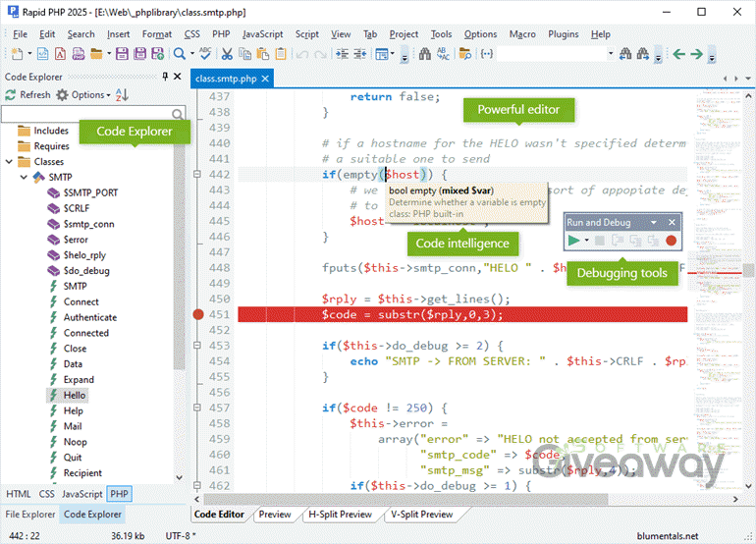Image resolution: width=756 pixels, height=544 pixels.
Task: Click the binoculars Find icon
Action: (x=425, y=54)
